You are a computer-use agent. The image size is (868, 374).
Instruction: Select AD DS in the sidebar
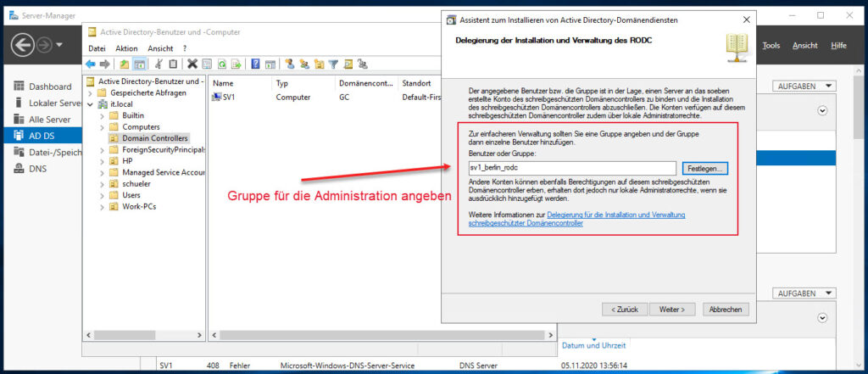point(42,136)
